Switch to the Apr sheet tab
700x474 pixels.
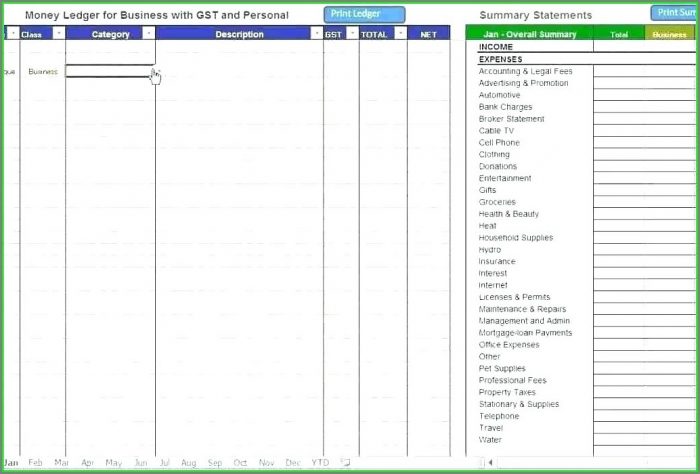click(x=88, y=463)
